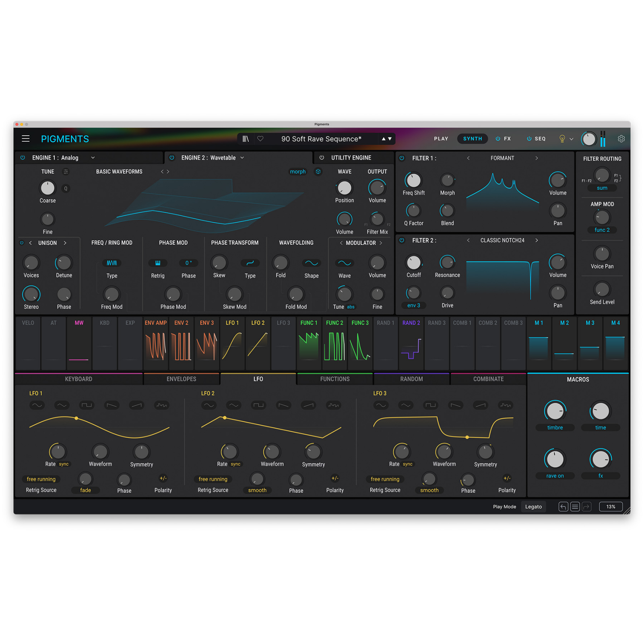Open Legato Play Mode selector
The height and width of the screenshot is (644, 644).
(x=534, y=507)
